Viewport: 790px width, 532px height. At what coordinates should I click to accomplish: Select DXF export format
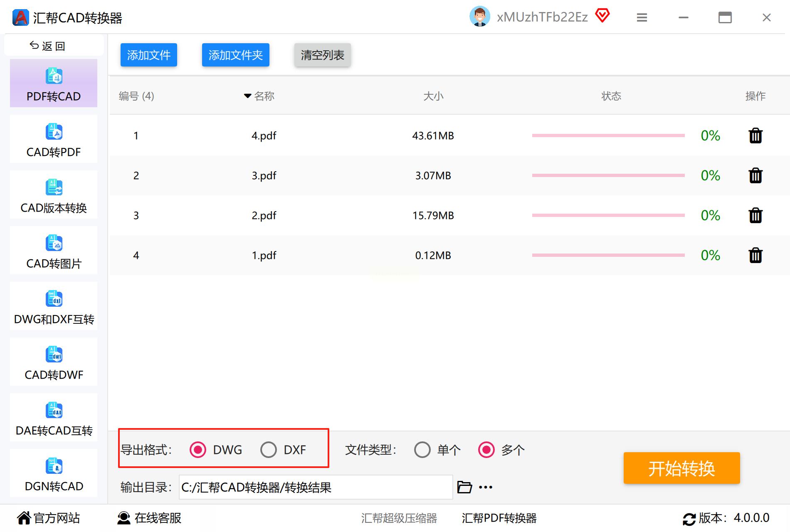click(269, 450)
